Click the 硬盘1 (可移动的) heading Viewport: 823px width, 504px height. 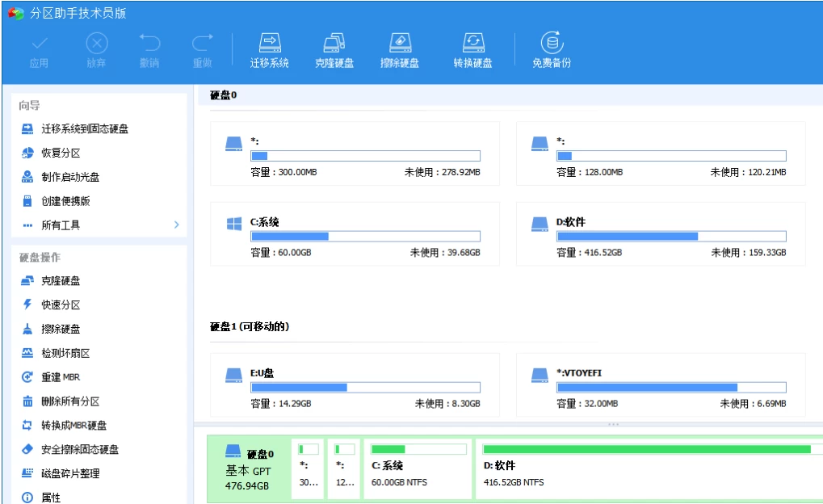tap(250, 326)
